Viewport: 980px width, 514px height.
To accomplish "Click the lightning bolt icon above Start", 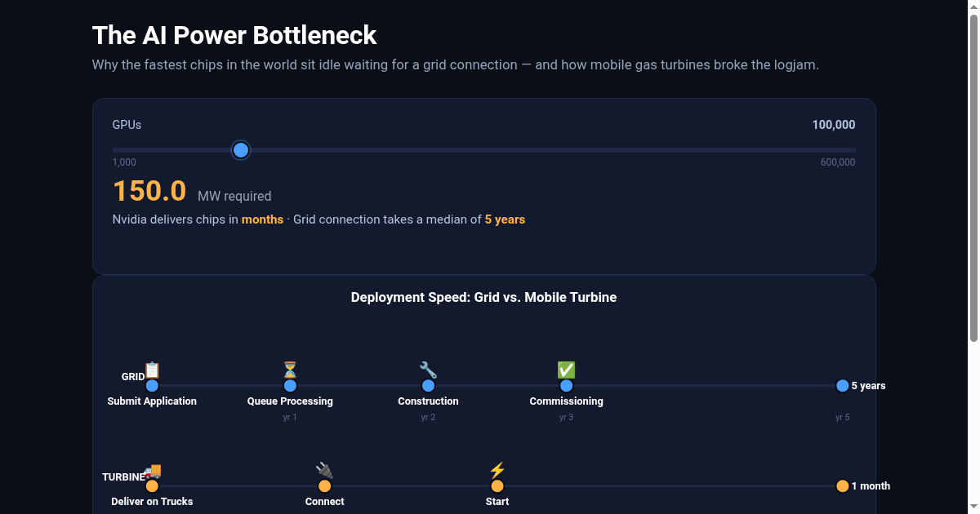I will [497, 471].
